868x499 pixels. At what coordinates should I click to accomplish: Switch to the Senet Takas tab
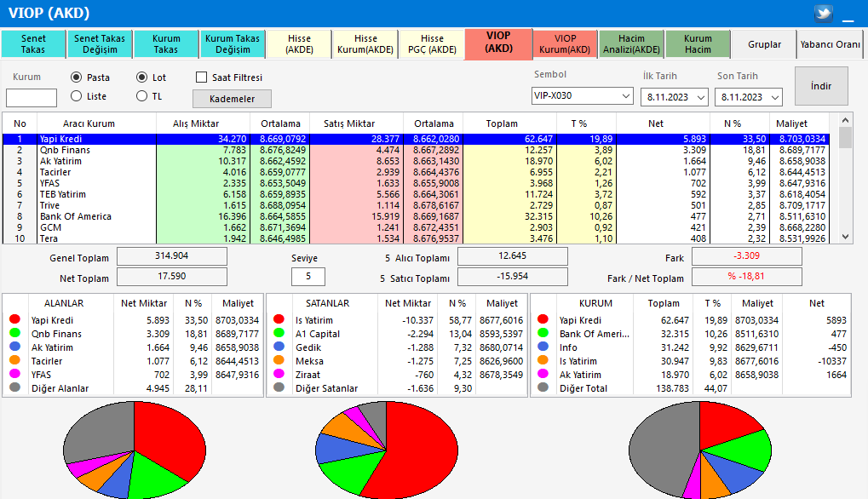pos(33,44)
